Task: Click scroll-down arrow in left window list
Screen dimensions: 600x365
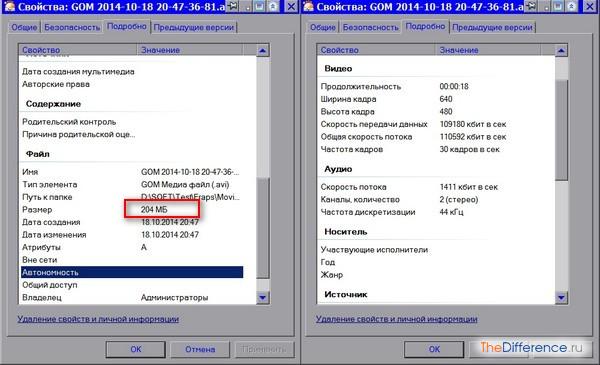Action: pyautogui.click(x=262, y=297)
